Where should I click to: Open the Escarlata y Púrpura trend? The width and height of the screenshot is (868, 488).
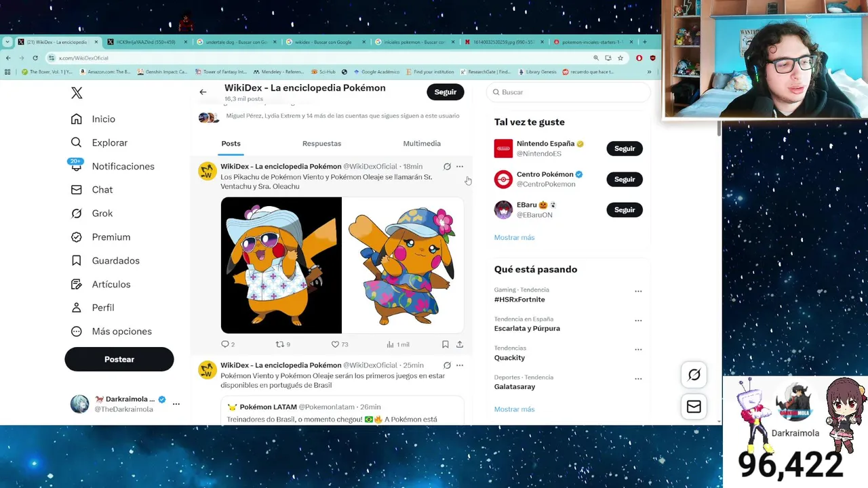tap(527, 329)
